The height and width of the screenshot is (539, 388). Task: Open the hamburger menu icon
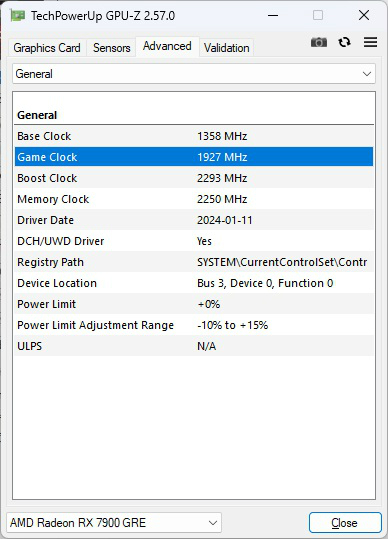tap(370, 42)
